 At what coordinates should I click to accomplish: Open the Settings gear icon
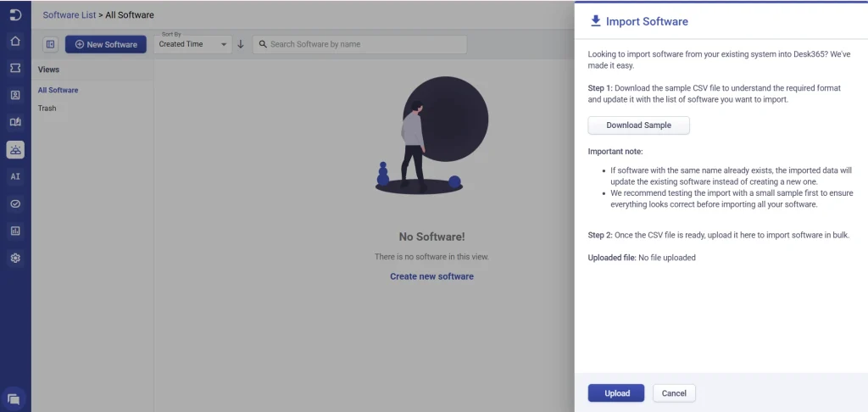[x=15, y=258]
